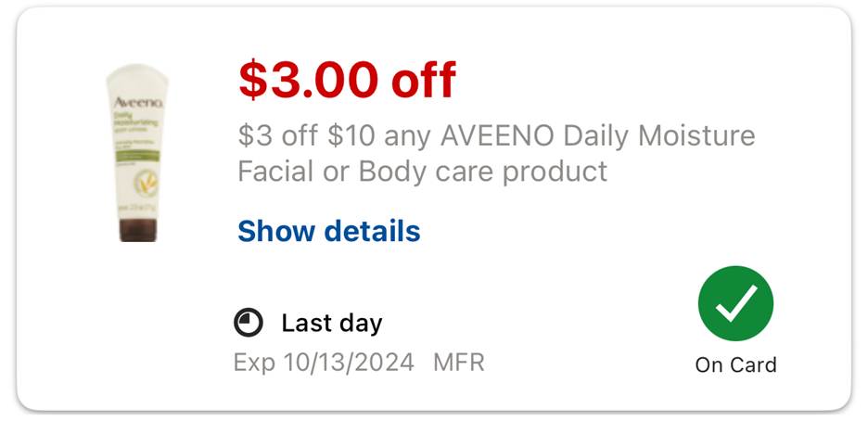The image size is (868, 421).
Task: Click blank area below the product image
Action: 137,326
